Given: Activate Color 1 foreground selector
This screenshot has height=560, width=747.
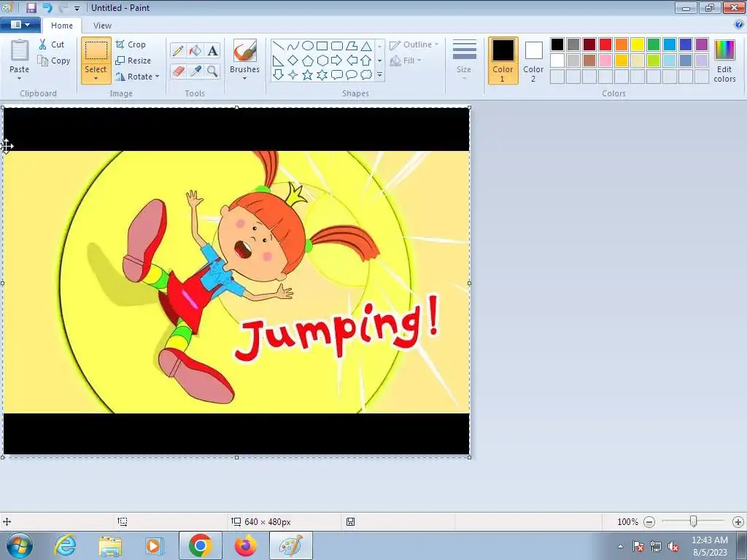Looking at the screenshot, I should pos(503,61).
